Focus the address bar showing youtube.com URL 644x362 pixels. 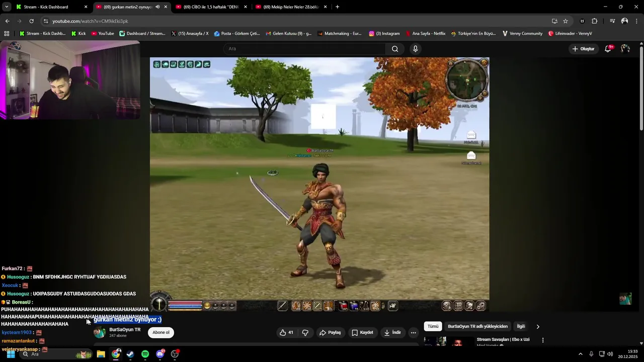pos(297,21)
